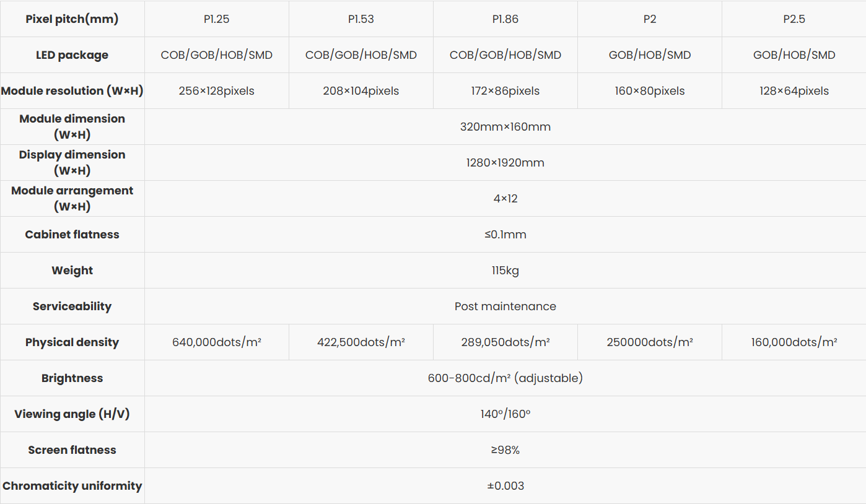The image size is (866, 504).
Task: Select the 600-800cd/m² brightness value
Action: 505,378
